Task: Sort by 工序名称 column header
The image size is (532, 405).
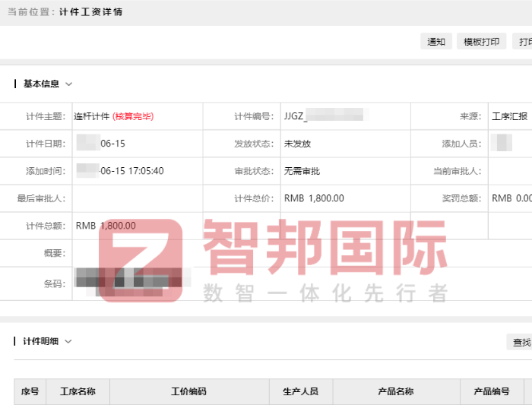Action: (x=78, y=392)
